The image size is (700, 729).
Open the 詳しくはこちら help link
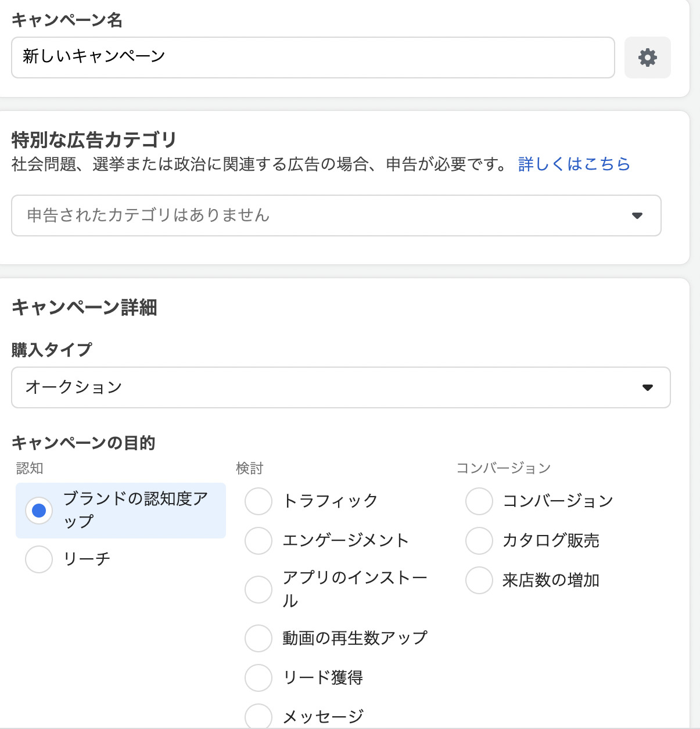coord(573,164)
